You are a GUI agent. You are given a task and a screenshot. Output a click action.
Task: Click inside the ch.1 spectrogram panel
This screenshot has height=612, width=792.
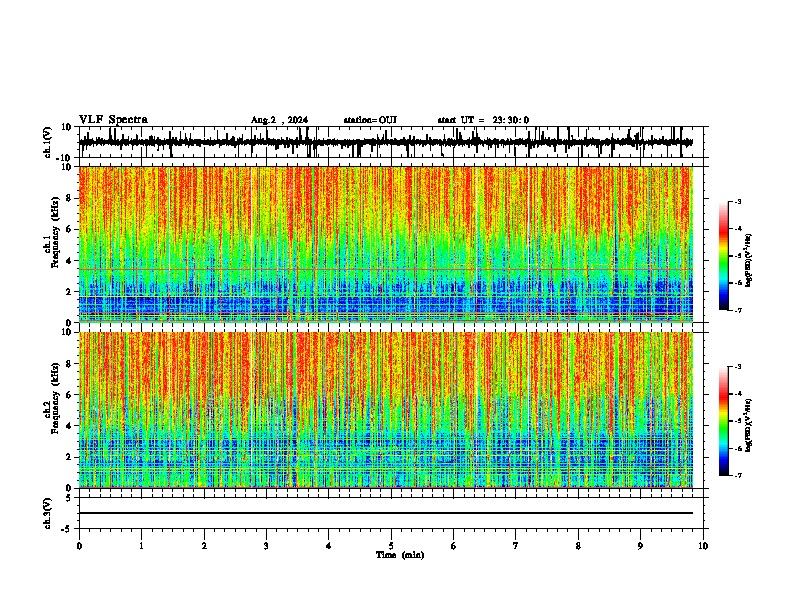386,244
